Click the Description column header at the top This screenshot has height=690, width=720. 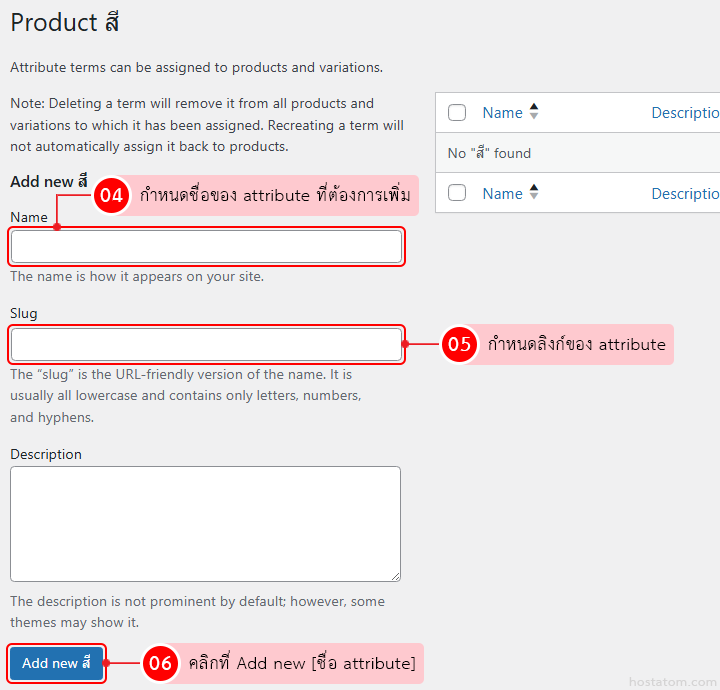click(686, 113)
